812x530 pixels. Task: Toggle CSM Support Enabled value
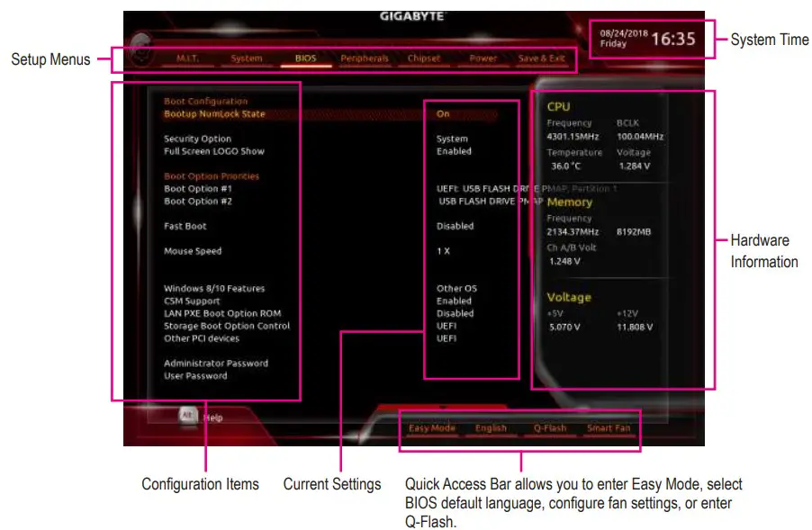[454, 301]
